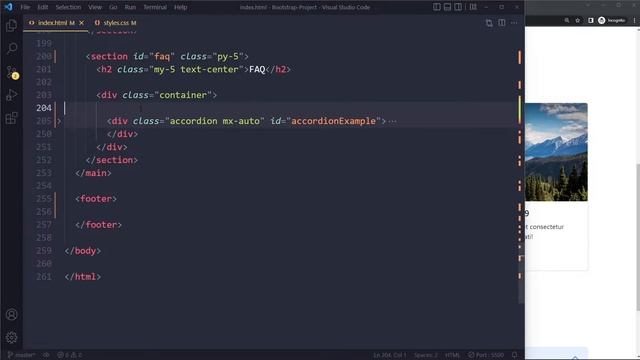This screenshot has height=360, width=640.
Task: Open the Accounts menu icon
Action: [x=11, y=314]
